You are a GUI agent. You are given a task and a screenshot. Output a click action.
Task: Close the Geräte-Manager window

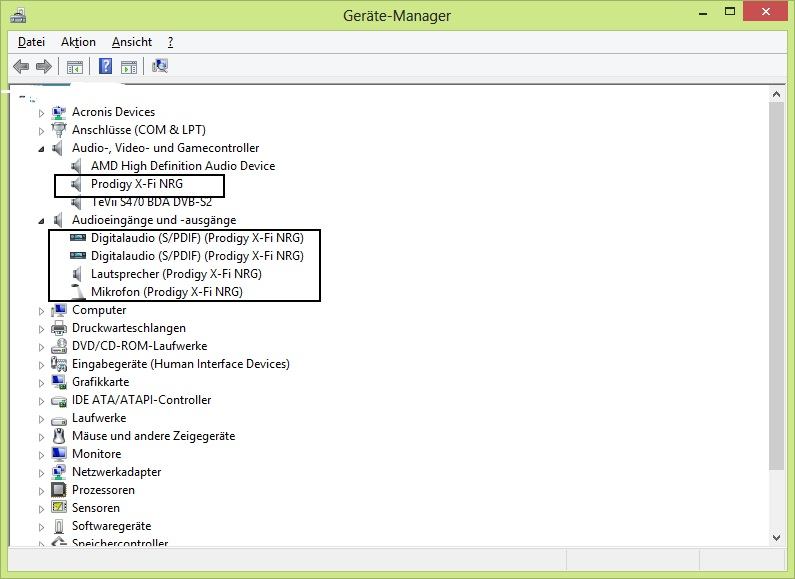click(x=765, y=12)
